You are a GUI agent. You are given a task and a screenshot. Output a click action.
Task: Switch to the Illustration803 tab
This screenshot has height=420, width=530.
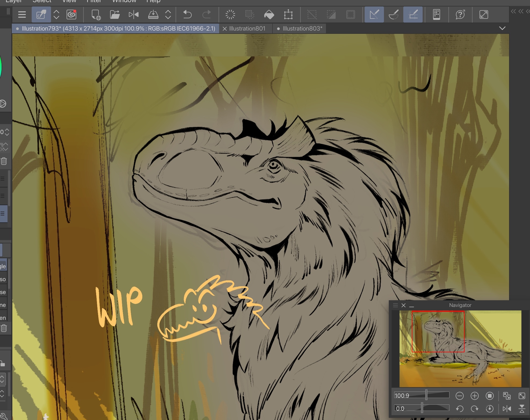coord(302,28)
